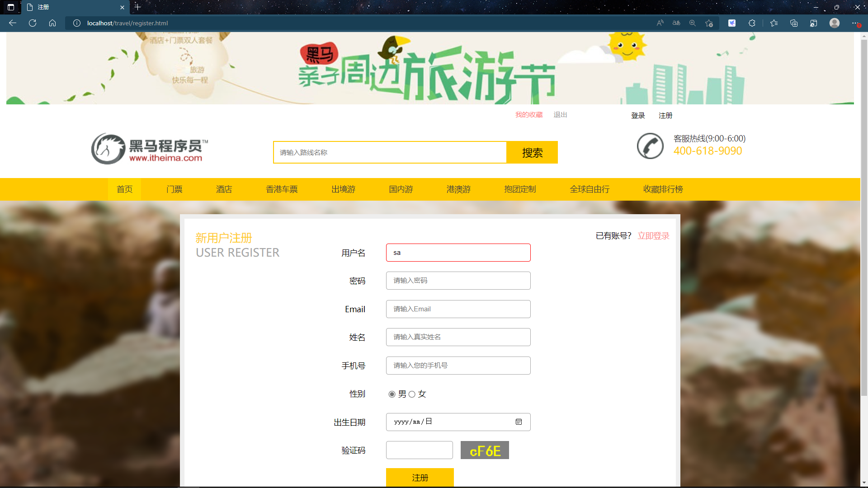868x488 pixels.
Task: Go to the 收藏排行榜 navigation tab
Action: click(663, 189)
